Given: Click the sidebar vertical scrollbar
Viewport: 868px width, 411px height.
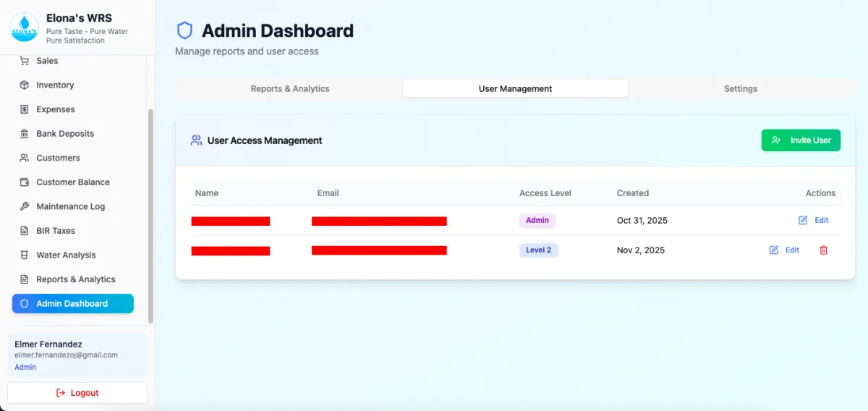Looking at the screenshot, I should tap(150, 216).
